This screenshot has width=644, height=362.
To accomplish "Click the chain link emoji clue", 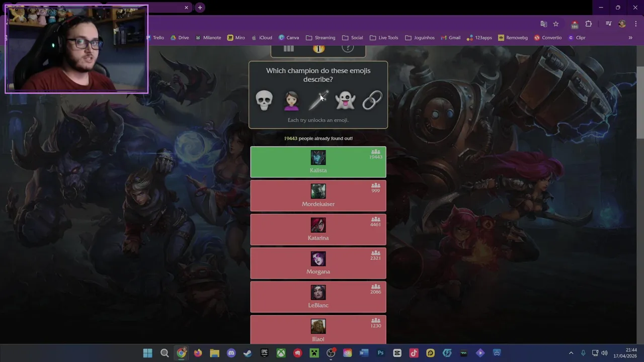I will tap(372, 100).
